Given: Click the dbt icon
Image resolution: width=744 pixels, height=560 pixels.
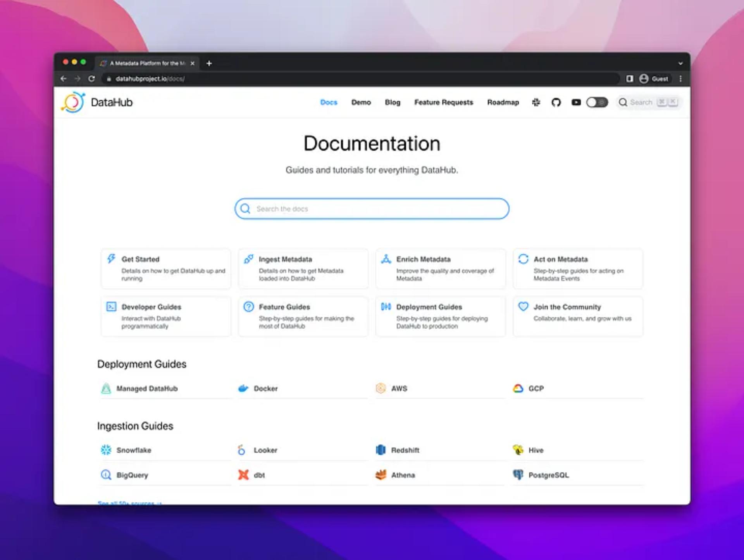Looking at the screenshot, I should (x=243, y=475).
